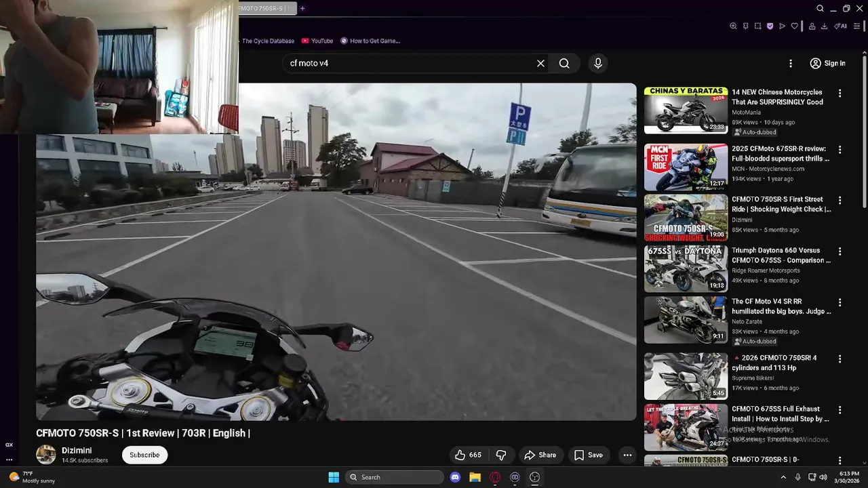Like the video showing 665 likes
Viewport: 868px width, 488px height.
point(468,455)
